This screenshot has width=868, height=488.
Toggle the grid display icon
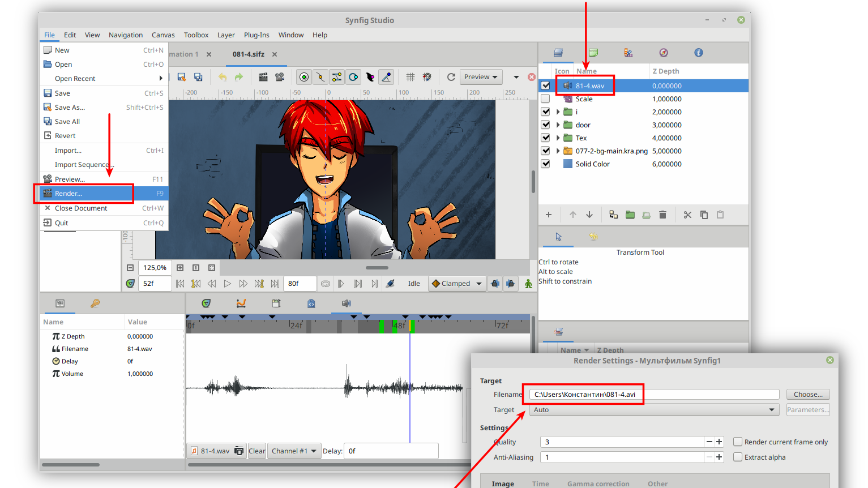coord(411,77)
